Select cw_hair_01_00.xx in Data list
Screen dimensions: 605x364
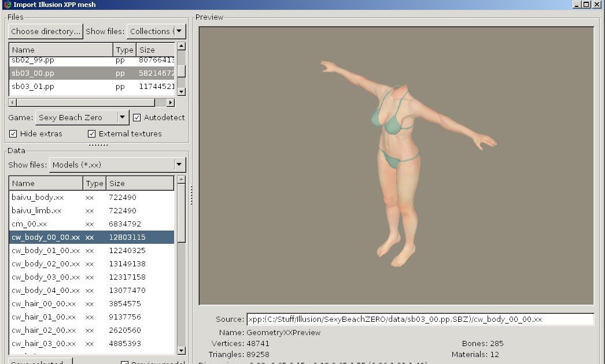coord(91,317)
